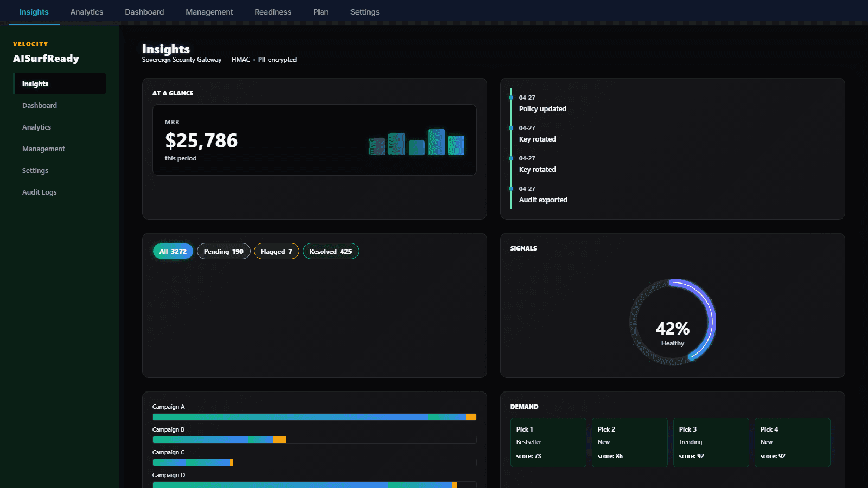Click the Campaign D progress bar
Image resolution: width=868 pixels, height=488 pixels.
point(315,485)
